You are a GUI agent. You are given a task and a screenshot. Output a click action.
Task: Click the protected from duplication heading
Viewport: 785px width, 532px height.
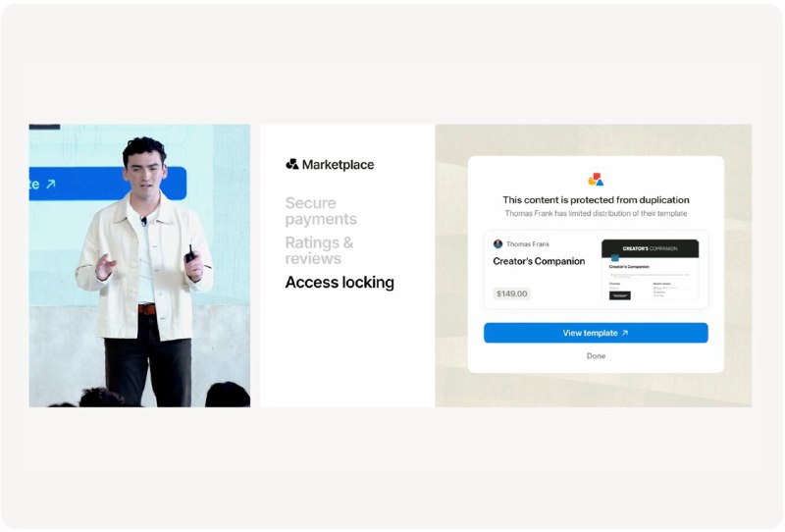(596, 200)
